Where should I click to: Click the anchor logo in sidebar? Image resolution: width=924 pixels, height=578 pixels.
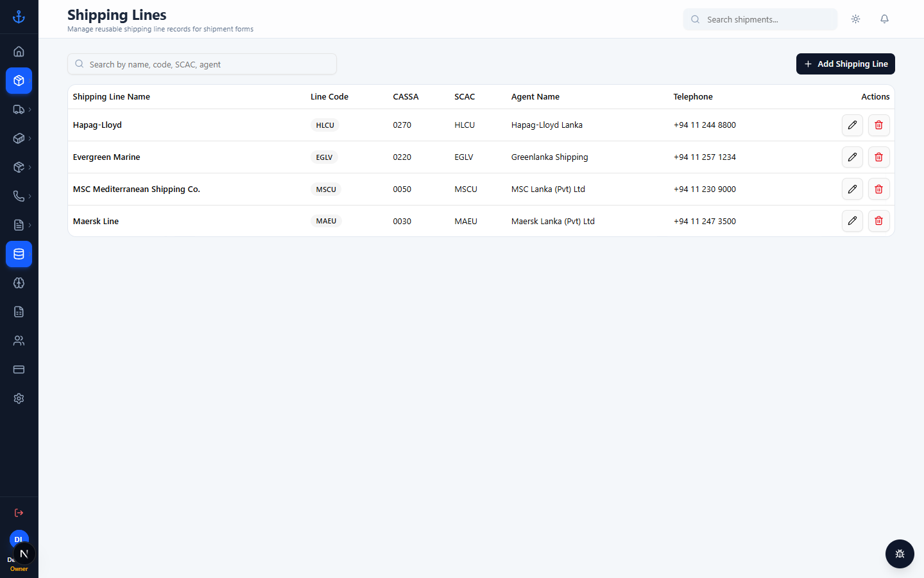[x=19, y=17]
